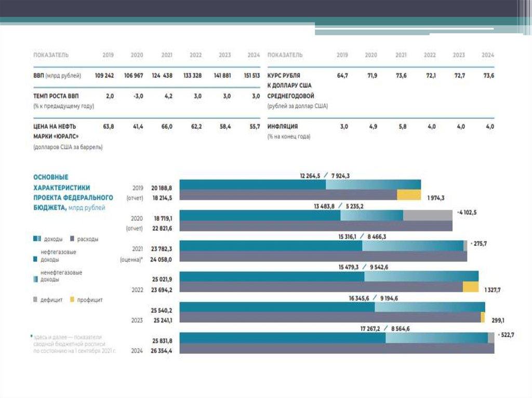Select the yellow 2019 surplus bar segment
532x398 pixels.
[x=408, y=195]
